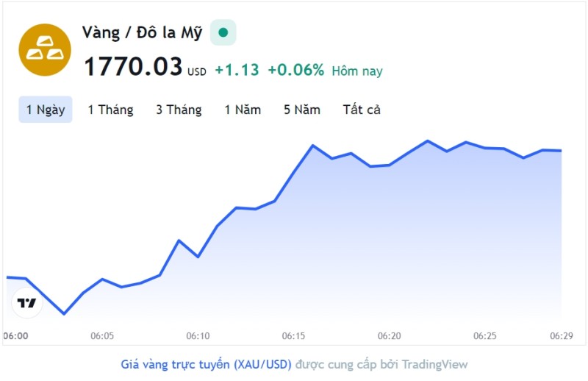Click the +0.06% percent change
The width and height of the screenshot is (588, 381).
point(296,70)
